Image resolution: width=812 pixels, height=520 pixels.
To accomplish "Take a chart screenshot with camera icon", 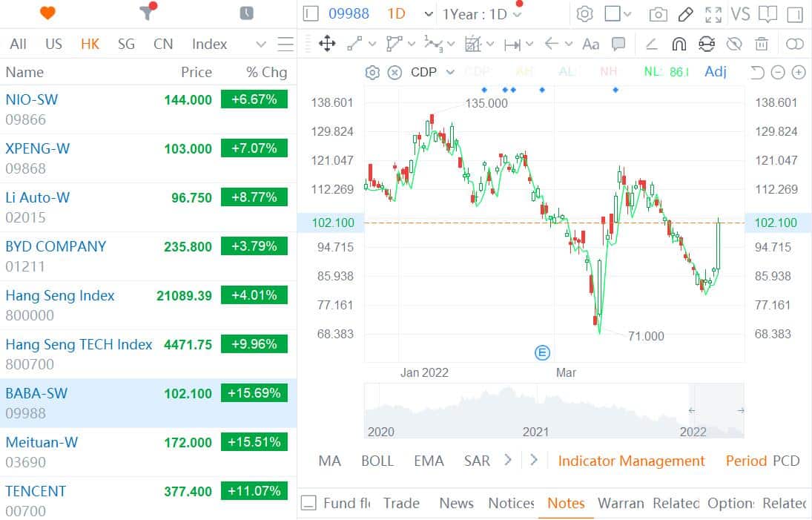I will (657, 14).
